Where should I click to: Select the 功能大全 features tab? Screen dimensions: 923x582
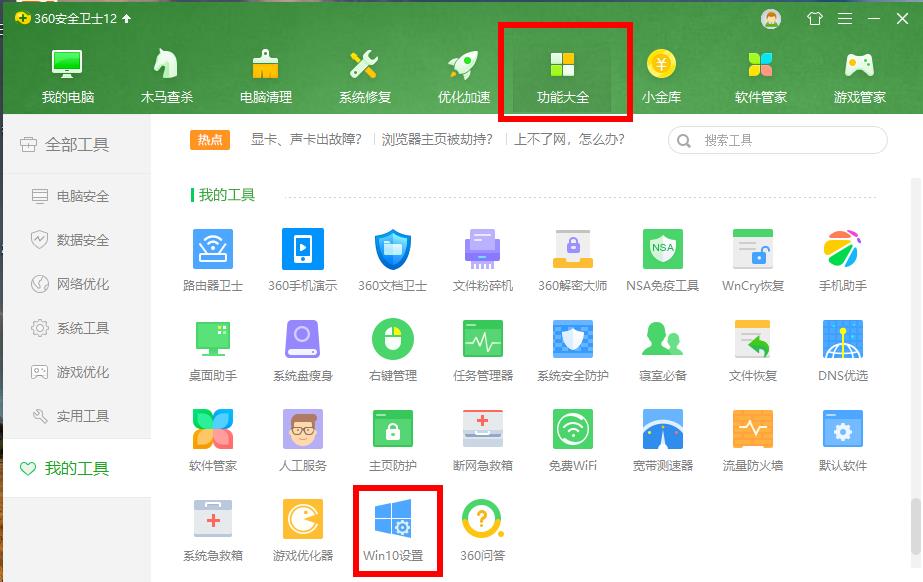click(x=562, y=77)
